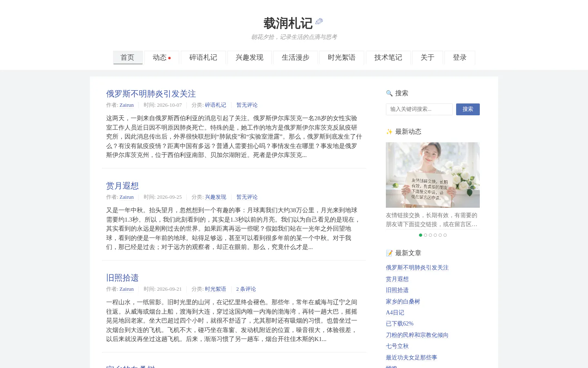
Task: Open the 生活漫步 section
Action: (296, 58)
